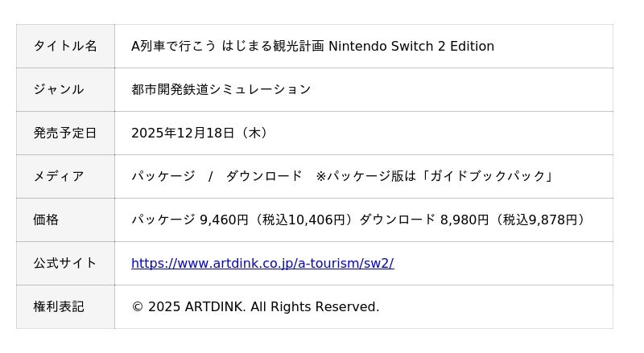Image resolution: width=644 pixels, height=353 pixels.
Task: Click the download price 8,980円
Action: tap(464, 220)
